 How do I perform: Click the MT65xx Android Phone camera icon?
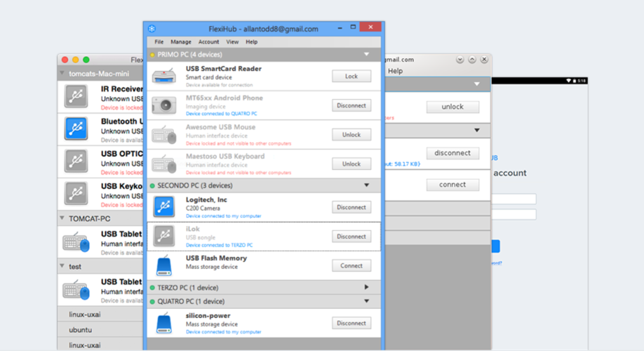click(x=164, y=105)
